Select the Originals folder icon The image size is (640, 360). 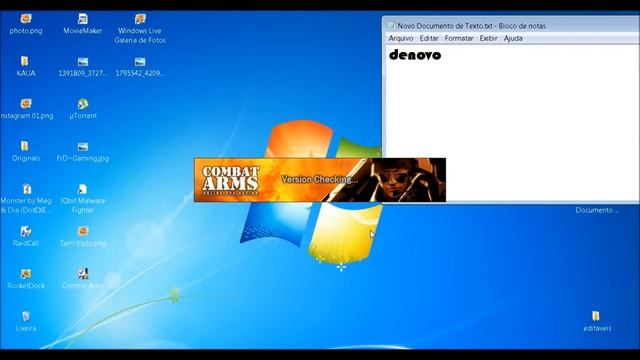(x=25, y=146)
